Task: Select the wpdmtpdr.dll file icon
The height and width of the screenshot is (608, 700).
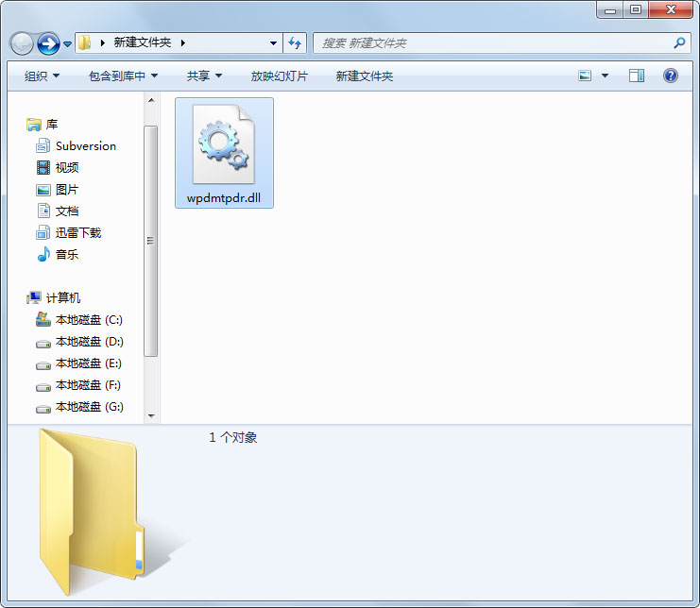Action: pyautogui.click(x=224, y=144)
